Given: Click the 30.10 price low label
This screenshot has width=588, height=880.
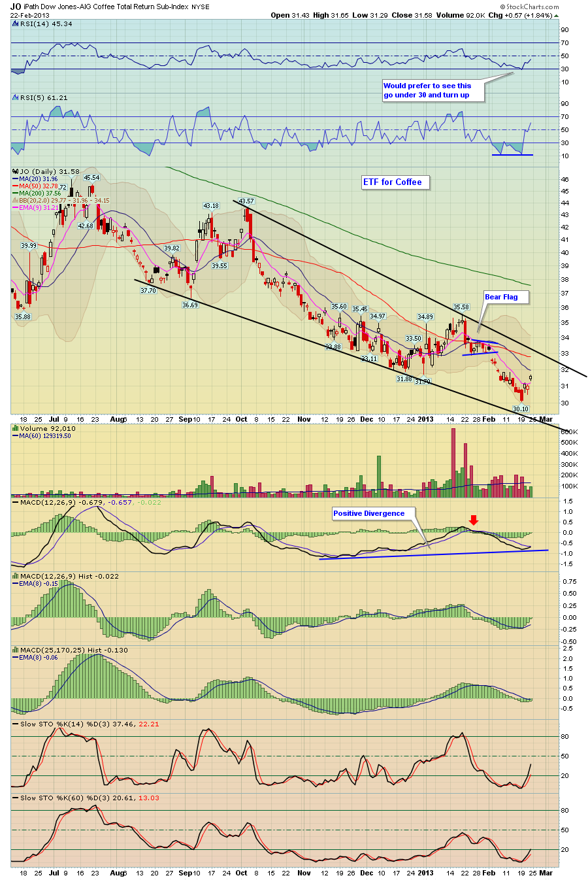Looking at the screenshot, I should tap(520, 409).
